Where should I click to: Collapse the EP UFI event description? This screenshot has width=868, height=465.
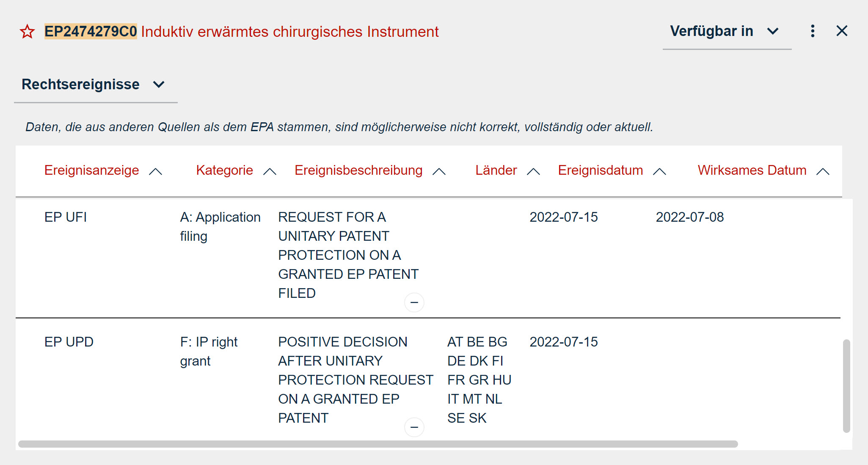pos(414,303)
